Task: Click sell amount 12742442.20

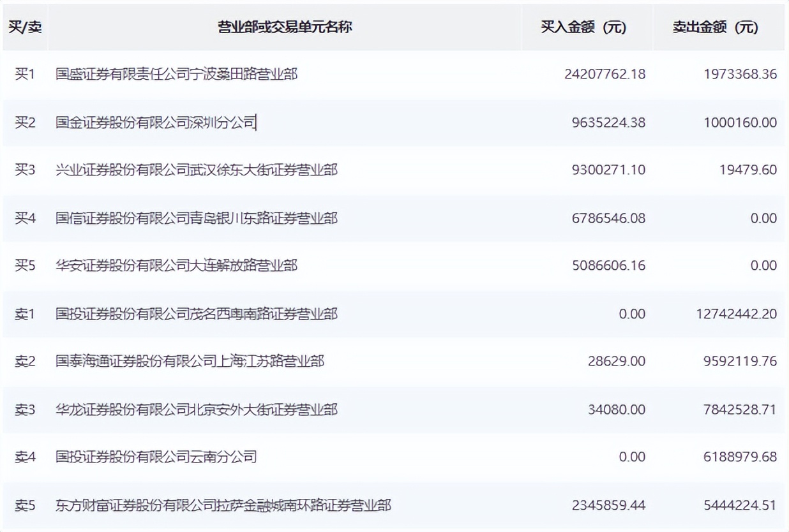Action: [737, 314]
